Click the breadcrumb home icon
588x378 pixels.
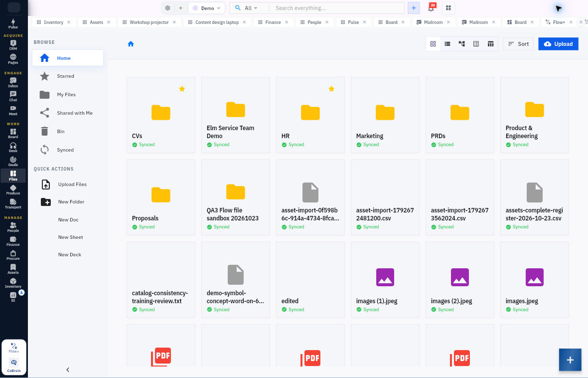pyautogui.click(x=131, y=44)
